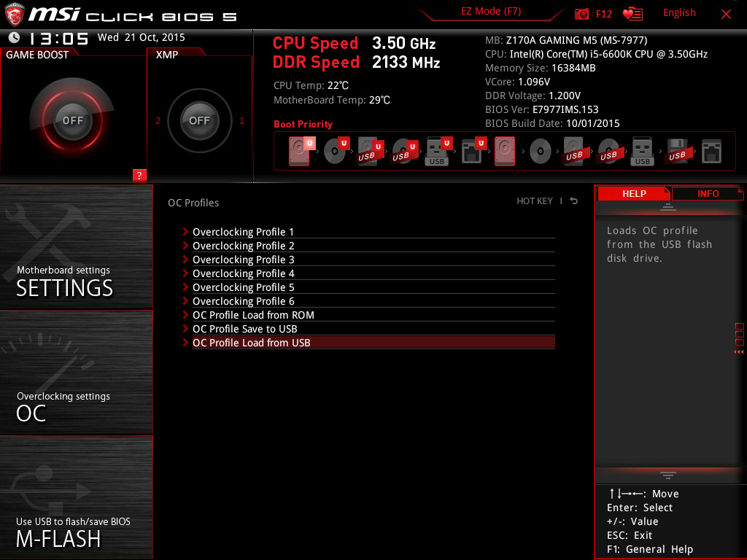The height and width of the screenshot is (560, 747).
Task: Click the GAME BOOST label tab
Action: pos(37,55)
